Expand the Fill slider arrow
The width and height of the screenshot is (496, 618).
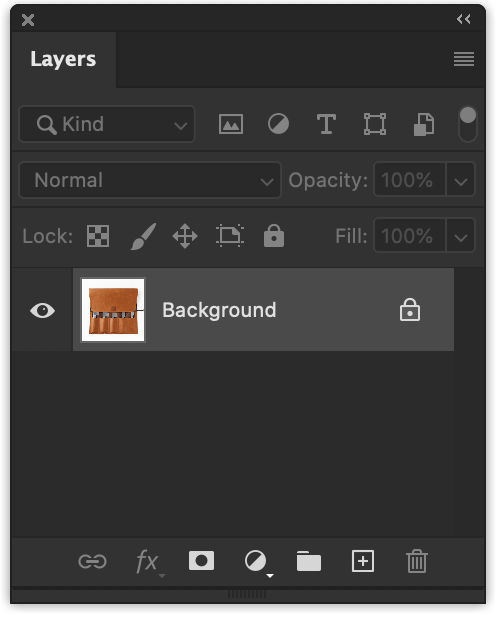(460, 236)
